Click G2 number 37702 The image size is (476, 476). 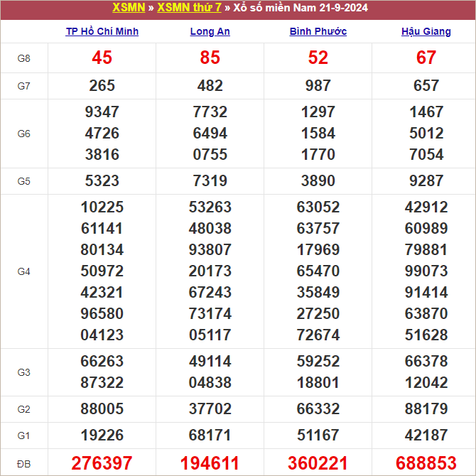tap(210, 409)
